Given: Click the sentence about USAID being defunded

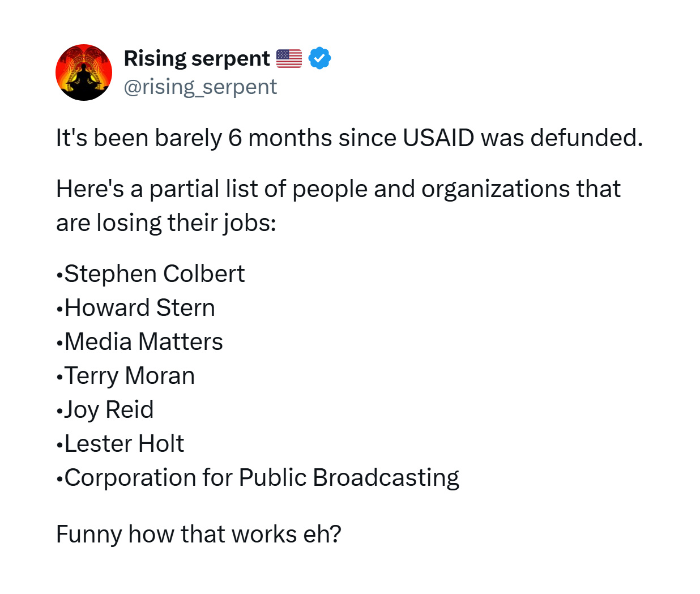Looking at the screenshot, I should click(x=349, y=138).
